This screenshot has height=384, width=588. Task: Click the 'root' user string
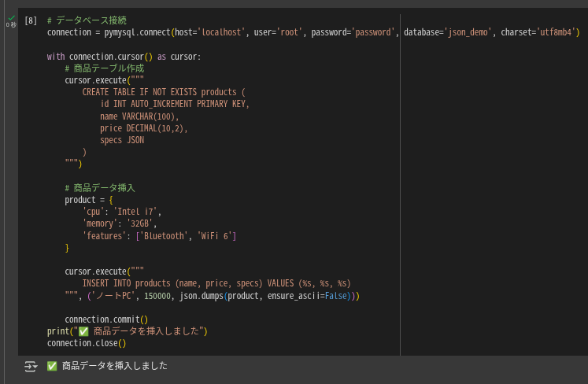tap(289, 32)
